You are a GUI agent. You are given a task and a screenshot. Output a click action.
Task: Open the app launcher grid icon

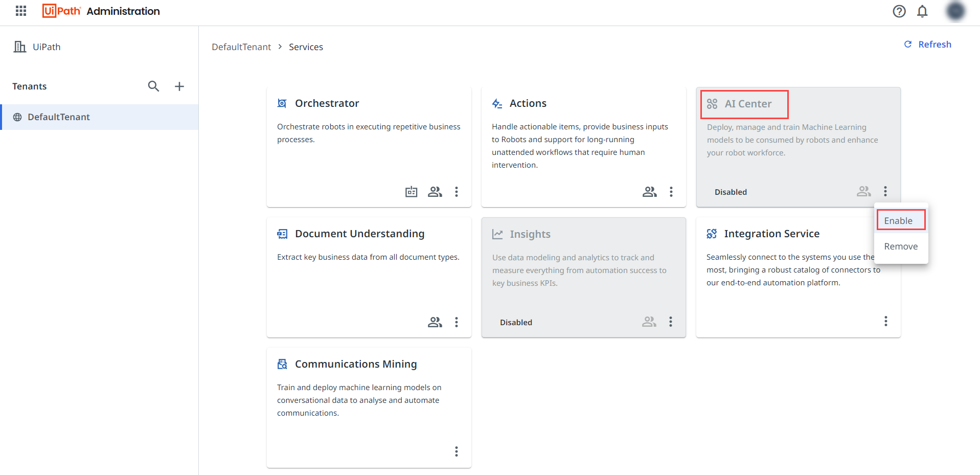coord(21,11)
